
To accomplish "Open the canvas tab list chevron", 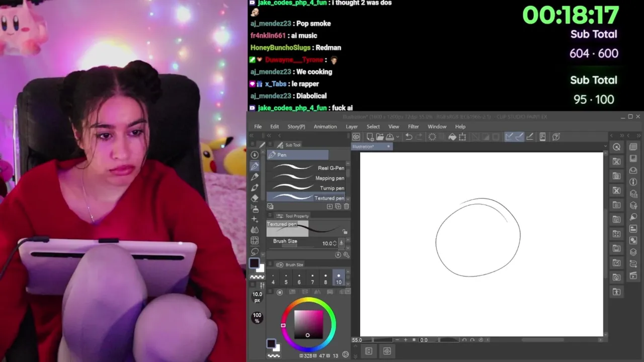I will (605, 146).
